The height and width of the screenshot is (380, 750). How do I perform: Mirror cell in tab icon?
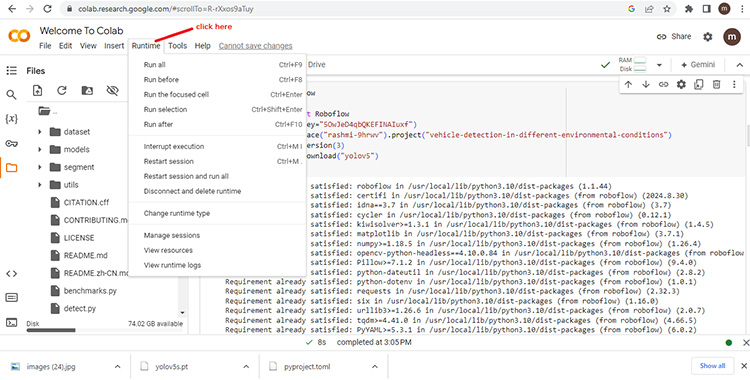click(699, 84)
